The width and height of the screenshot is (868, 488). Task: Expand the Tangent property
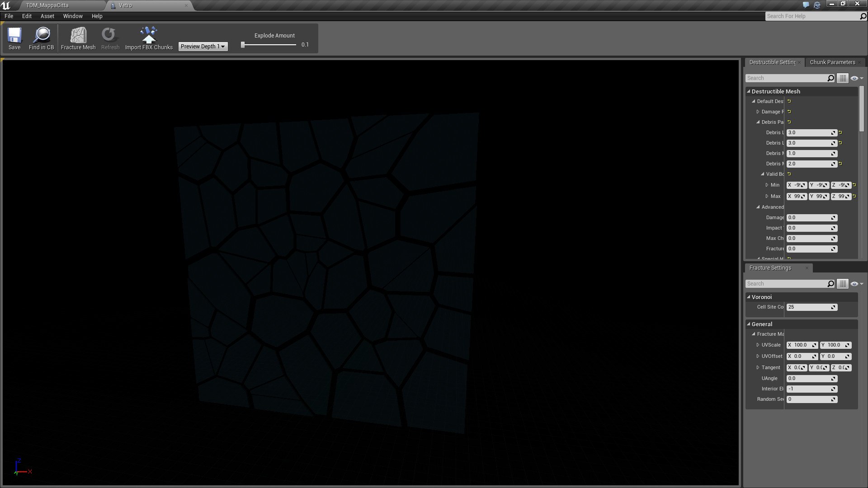(758, 367)
